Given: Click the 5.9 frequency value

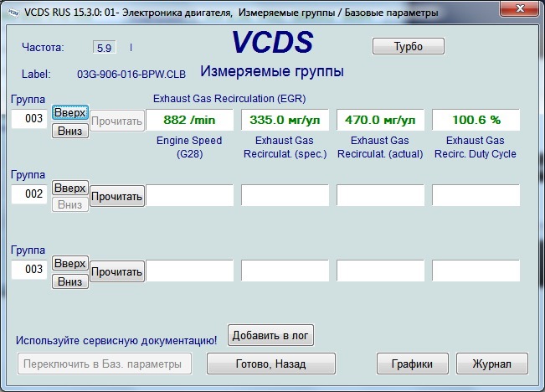Looking at the screenshot, I should coord(105,47).
